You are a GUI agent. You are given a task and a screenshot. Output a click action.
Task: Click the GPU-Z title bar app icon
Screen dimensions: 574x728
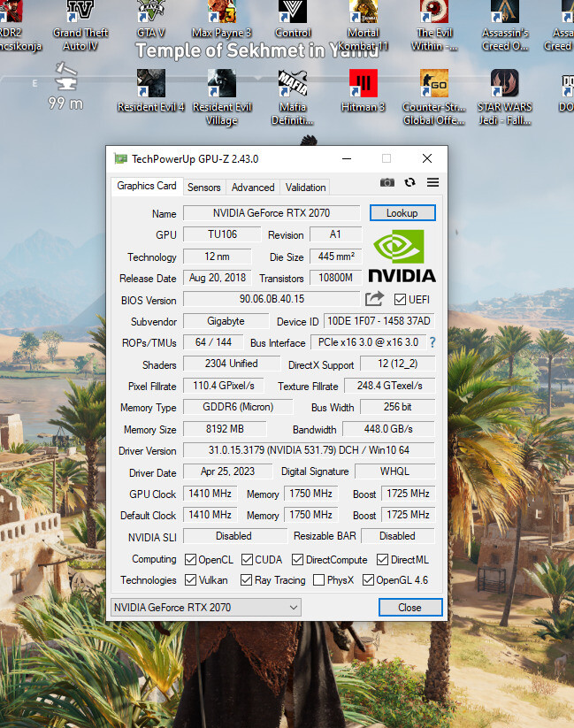(x=121, y=159)
